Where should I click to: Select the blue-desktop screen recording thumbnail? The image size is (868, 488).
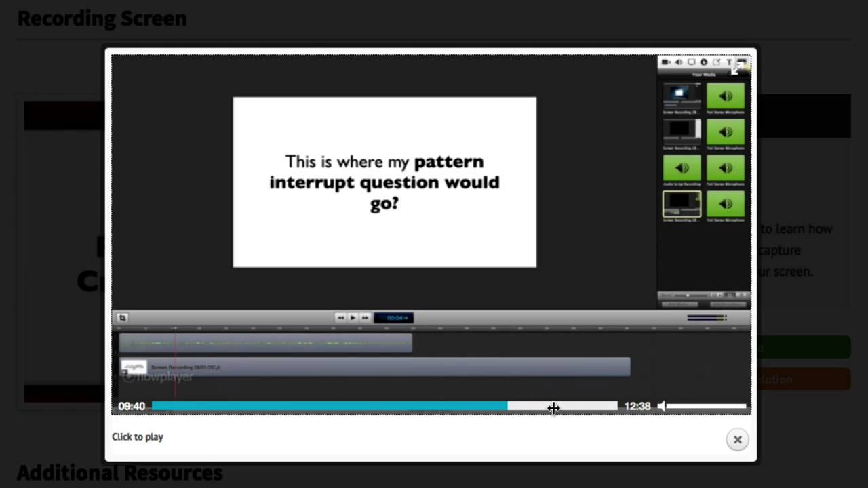click(x=682, y=96)
